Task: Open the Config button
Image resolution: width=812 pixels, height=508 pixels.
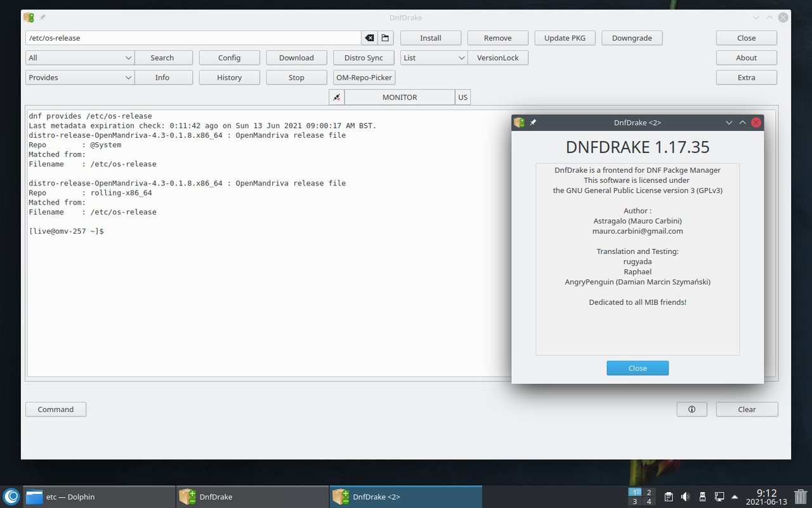Action: coord(230,58)
